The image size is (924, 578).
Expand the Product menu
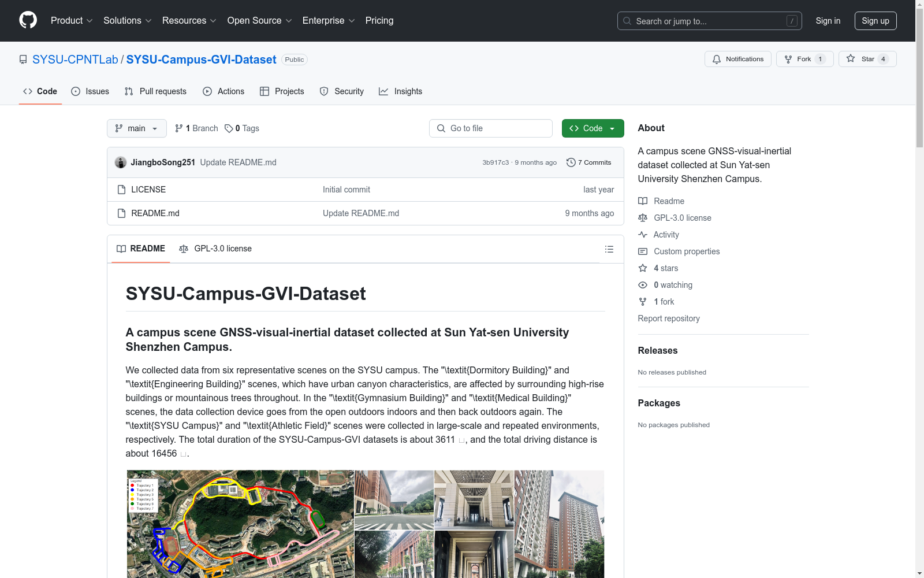click(x=72, y=21)
